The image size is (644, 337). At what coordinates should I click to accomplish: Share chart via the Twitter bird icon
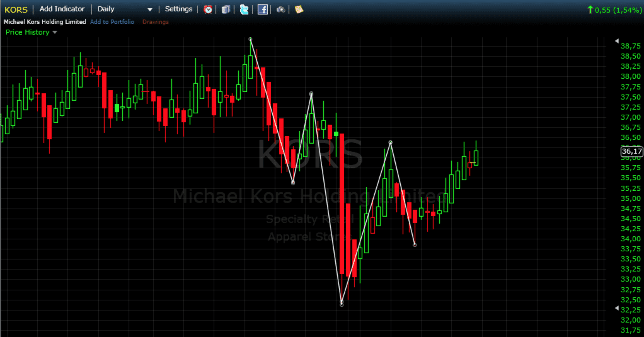244,9
